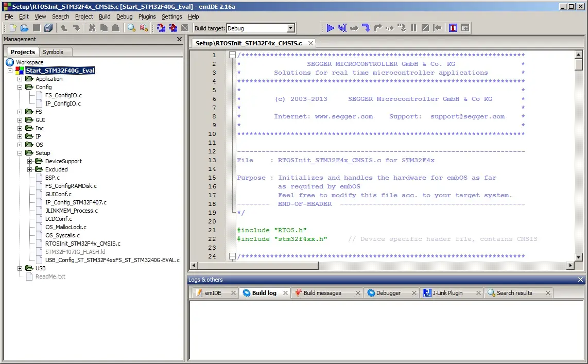Toggle the code fold marker at line 24

tap(232, 256)
